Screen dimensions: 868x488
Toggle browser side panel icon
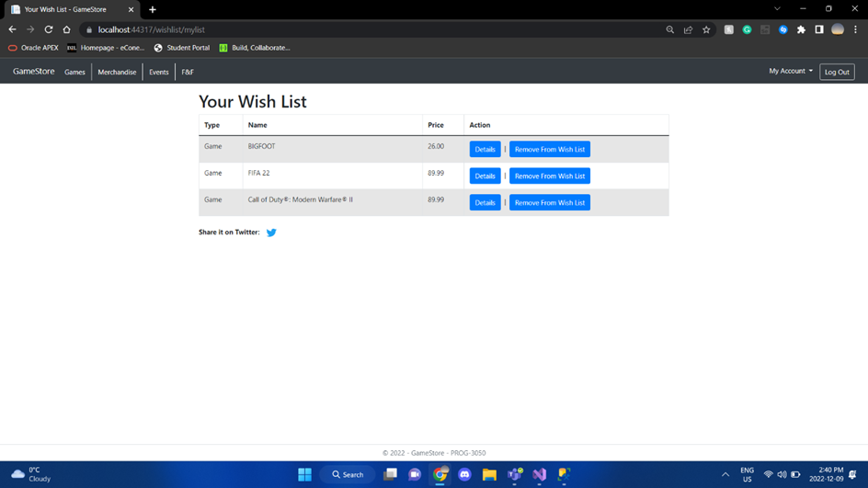819,30
